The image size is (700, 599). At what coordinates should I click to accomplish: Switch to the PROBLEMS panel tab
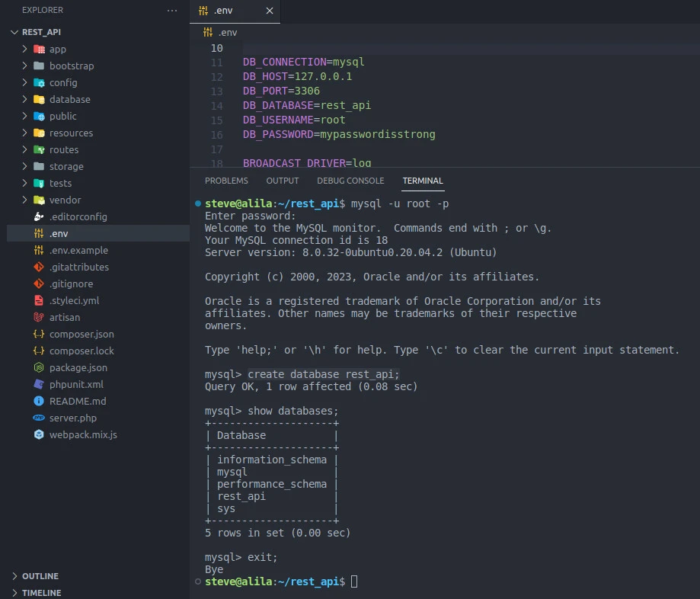click(x=226, y=181)
